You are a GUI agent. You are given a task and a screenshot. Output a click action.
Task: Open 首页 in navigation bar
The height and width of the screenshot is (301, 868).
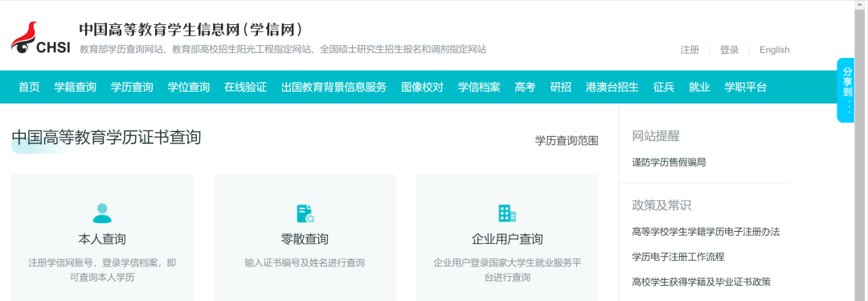point(29,87)
